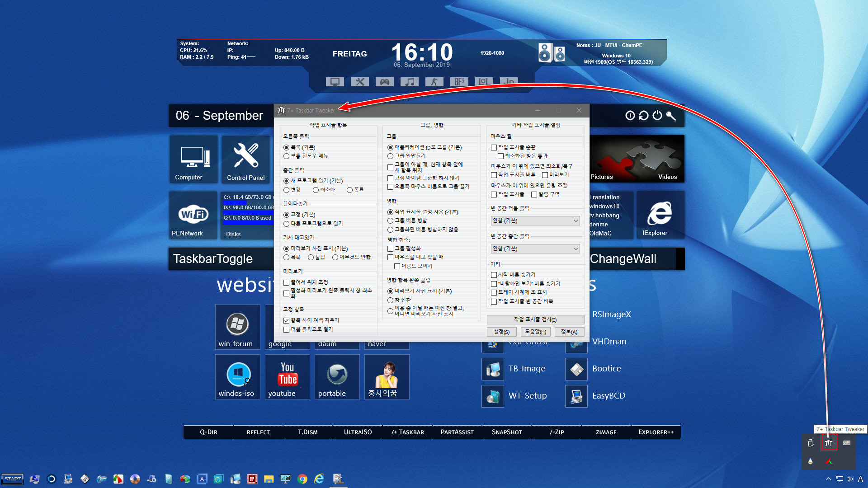868x488 pixels.
Task: Click the circular restart arrow icon in the widget header
Action: (643, 116)
